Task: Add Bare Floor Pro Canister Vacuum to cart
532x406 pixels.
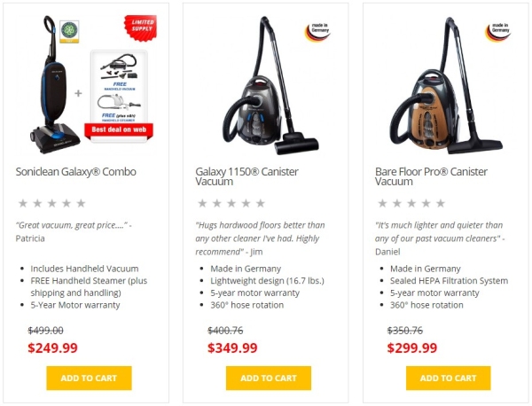Action: (x=448, y=378)
